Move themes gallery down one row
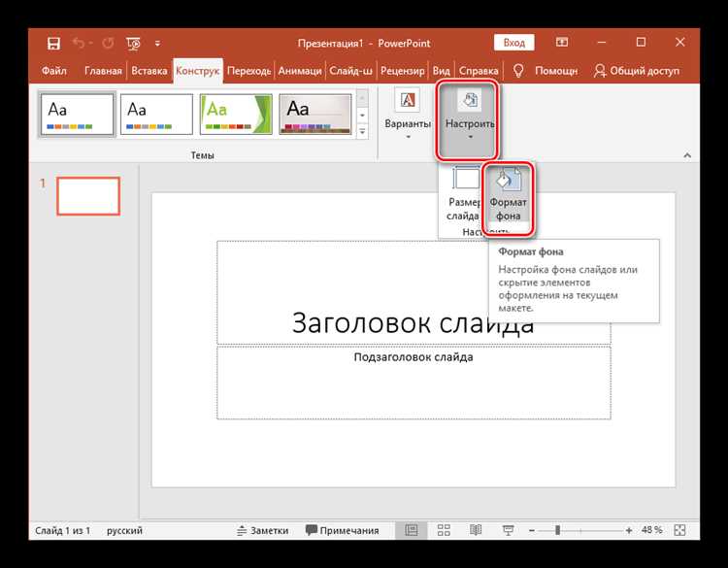The image size is (728, 568). click(362, 115)
